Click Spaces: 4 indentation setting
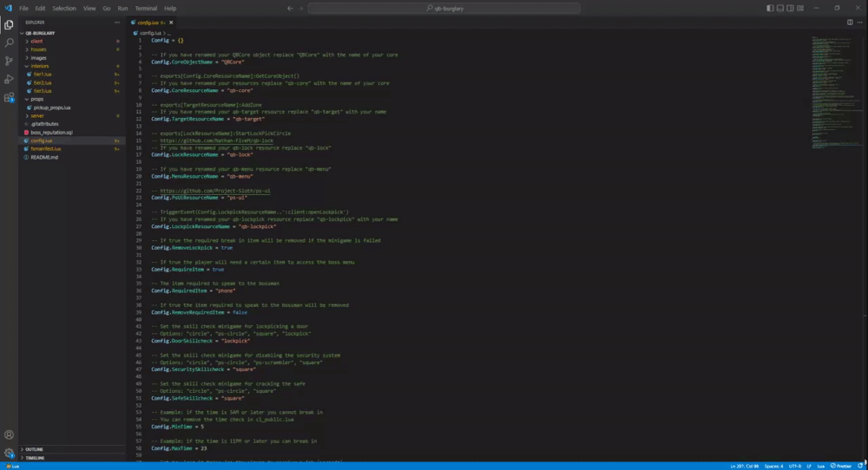The width and height of the screenshot is (868, 470). click(x=773, y=467)
